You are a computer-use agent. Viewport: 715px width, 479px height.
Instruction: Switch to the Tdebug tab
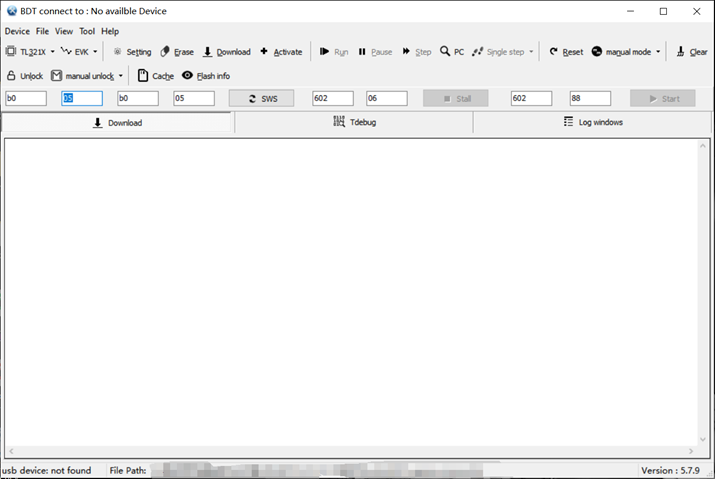[354, 122]
